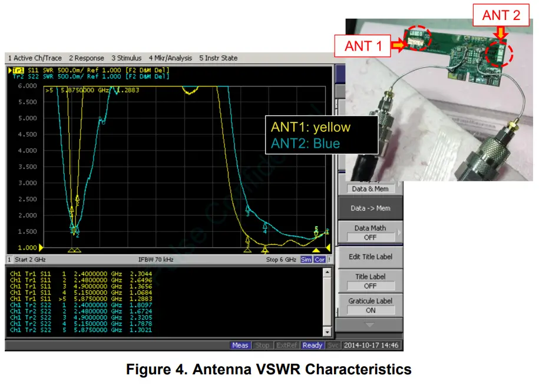
Task: Select the Tr2 S22 trace header
Action: click(x=91, y=77)
